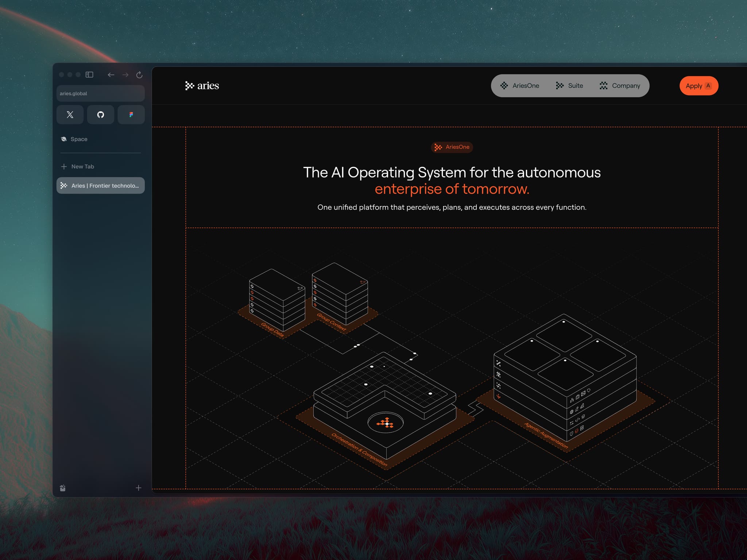Open a New Tab from sidebar
The height and width of the screenshot is (560, 747).
(83, 166)
